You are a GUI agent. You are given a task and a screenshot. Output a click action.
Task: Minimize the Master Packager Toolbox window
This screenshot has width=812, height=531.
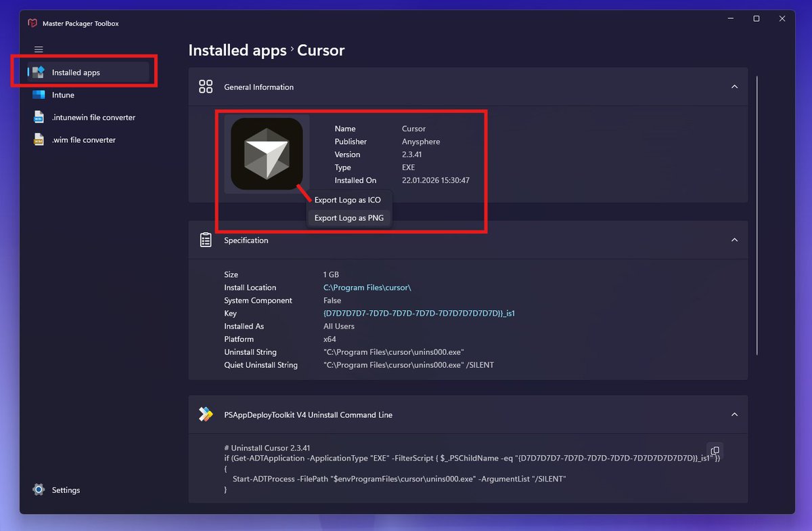pyautogui.click(x=731, y=19)
